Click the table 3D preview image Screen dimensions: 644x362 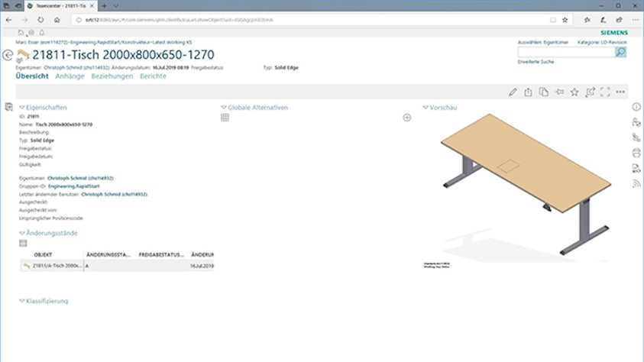[525, 184]
